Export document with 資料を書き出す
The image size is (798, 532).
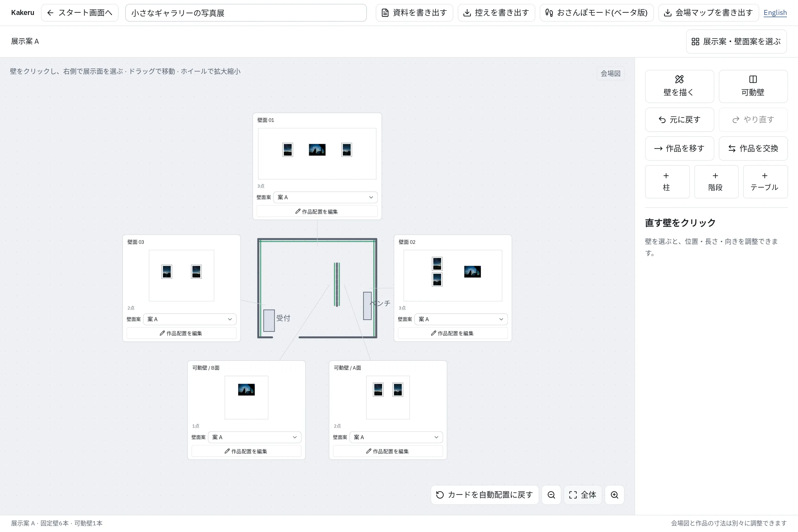414,13
